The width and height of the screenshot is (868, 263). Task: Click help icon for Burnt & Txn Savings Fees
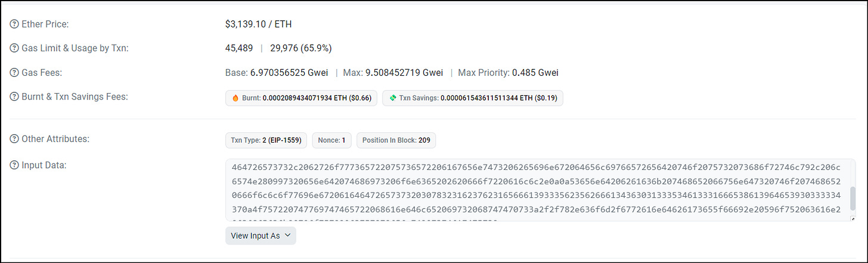(x=14, y=97)
